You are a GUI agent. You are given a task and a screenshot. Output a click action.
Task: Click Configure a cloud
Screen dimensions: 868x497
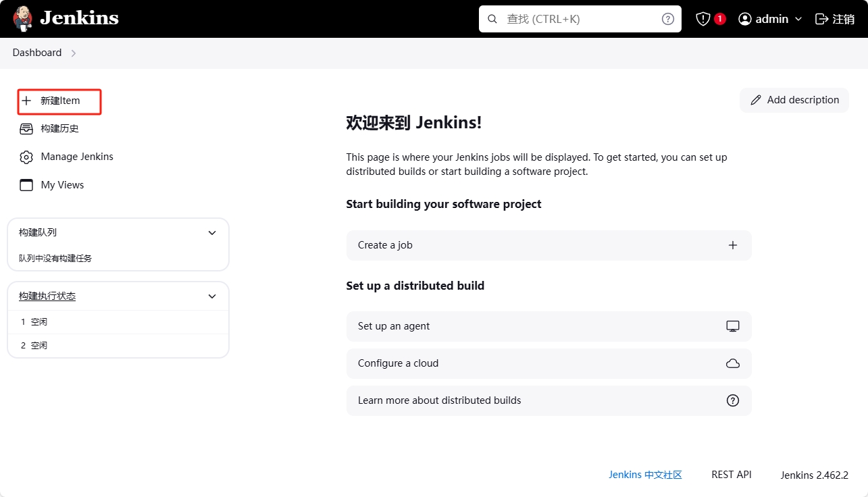click(548, 363)
